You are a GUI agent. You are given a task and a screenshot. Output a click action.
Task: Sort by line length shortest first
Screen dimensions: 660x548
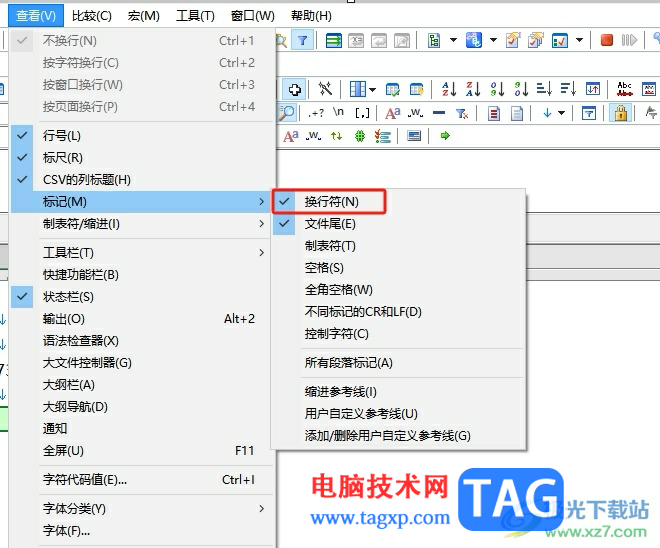pyautogui.click(x=544, y=89)
